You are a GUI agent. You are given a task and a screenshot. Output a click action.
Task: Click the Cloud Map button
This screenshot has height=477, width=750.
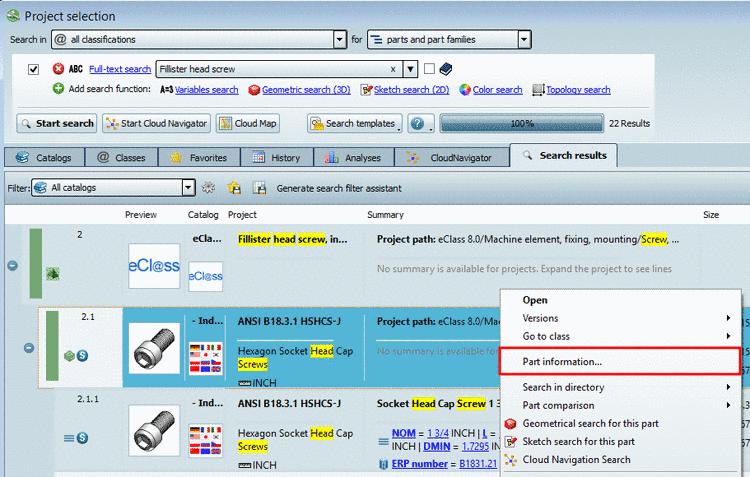pyautogui.click(x=248, y=123)
